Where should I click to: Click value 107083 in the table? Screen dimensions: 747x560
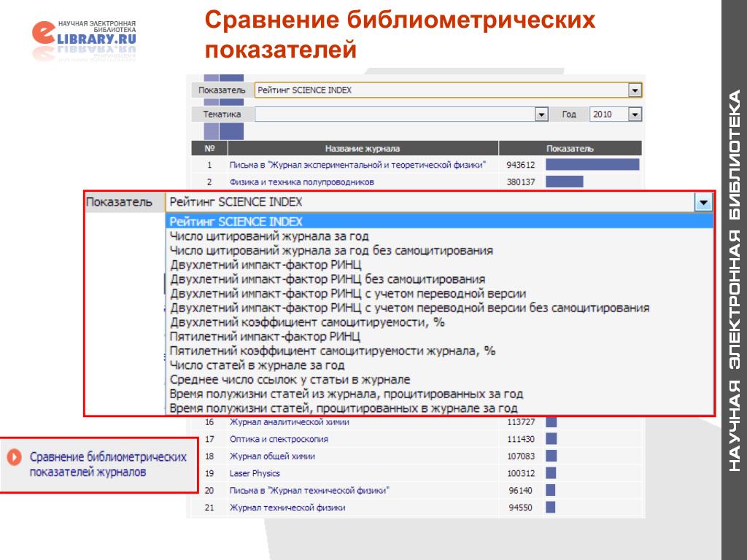(521, 456)
